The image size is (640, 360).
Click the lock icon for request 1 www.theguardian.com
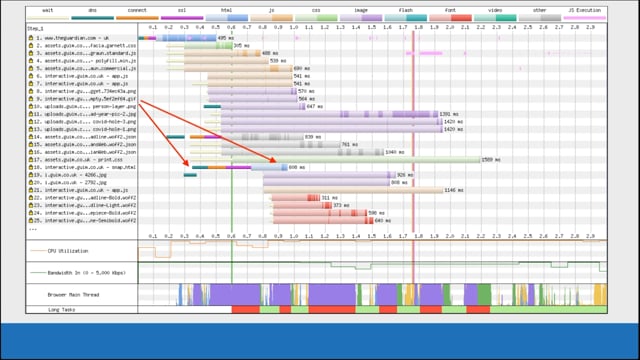(x=31, y=38)
